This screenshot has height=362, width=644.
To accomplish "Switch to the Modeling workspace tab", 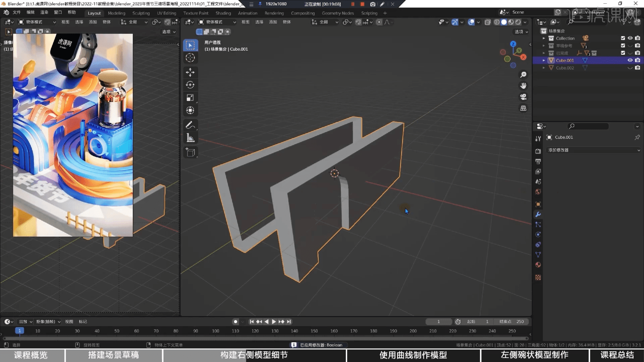I will point(116,13).
